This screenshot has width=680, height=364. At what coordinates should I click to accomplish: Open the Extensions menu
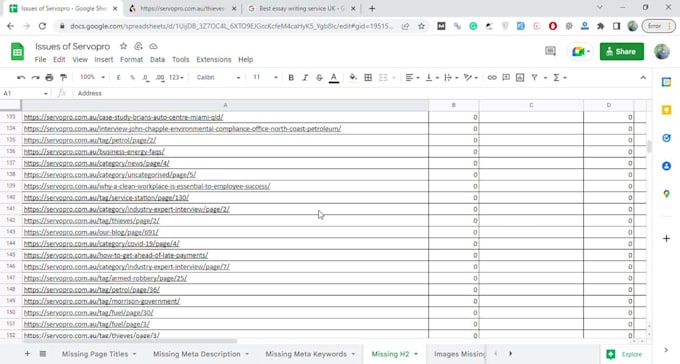point(214,59)
